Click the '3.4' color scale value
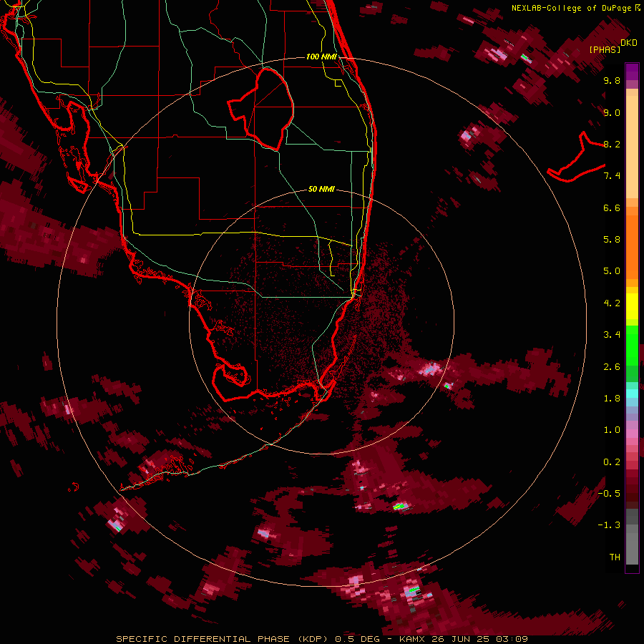 [612, 335]
